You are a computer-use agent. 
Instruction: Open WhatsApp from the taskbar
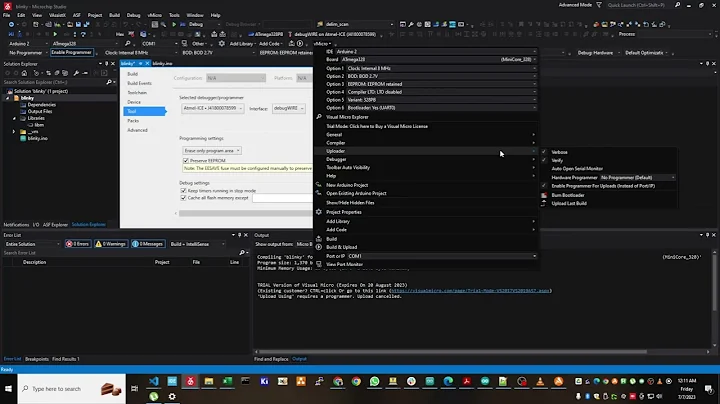coord(374,382)
